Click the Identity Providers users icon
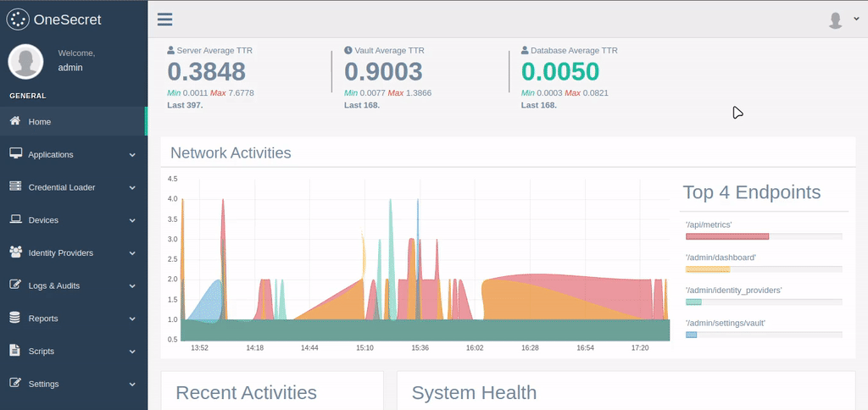 pyautogui.click(x=15, y=252)
